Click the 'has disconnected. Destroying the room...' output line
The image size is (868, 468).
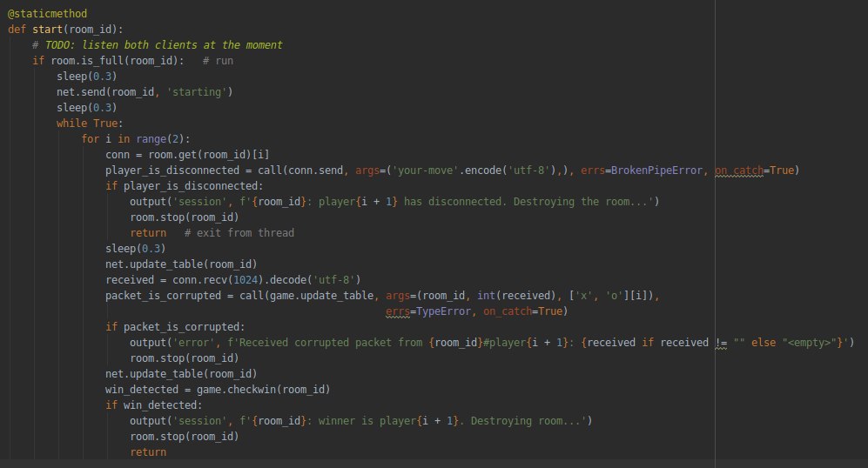click(x=394, y=201)
